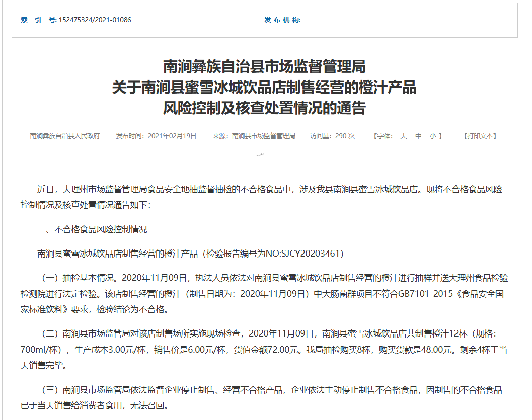Click the 索引号 label

tap(39, 20)
